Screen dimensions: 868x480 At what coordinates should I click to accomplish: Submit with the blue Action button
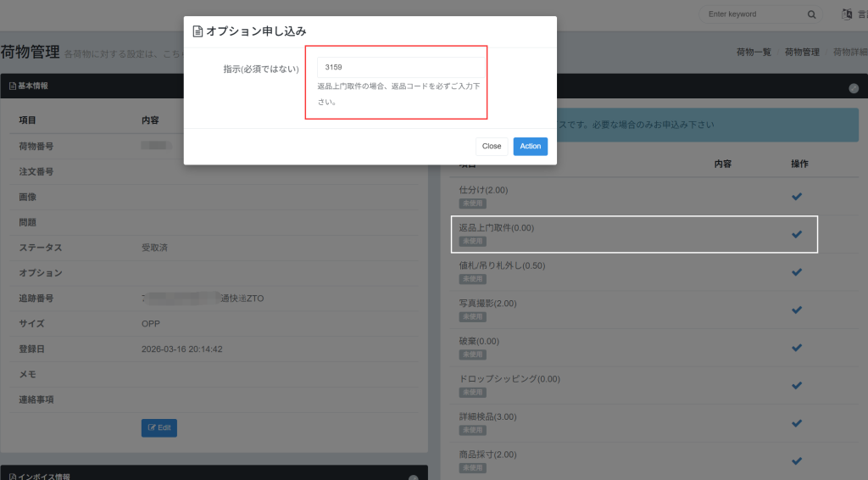pyautogui.click(x=530, y=147)
